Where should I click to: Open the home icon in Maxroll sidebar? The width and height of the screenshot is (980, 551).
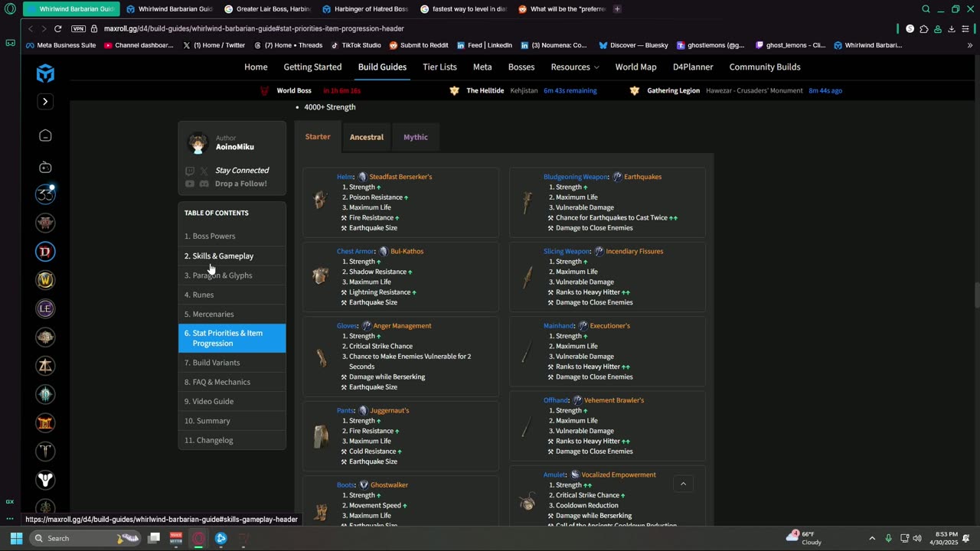pos(45,135)
